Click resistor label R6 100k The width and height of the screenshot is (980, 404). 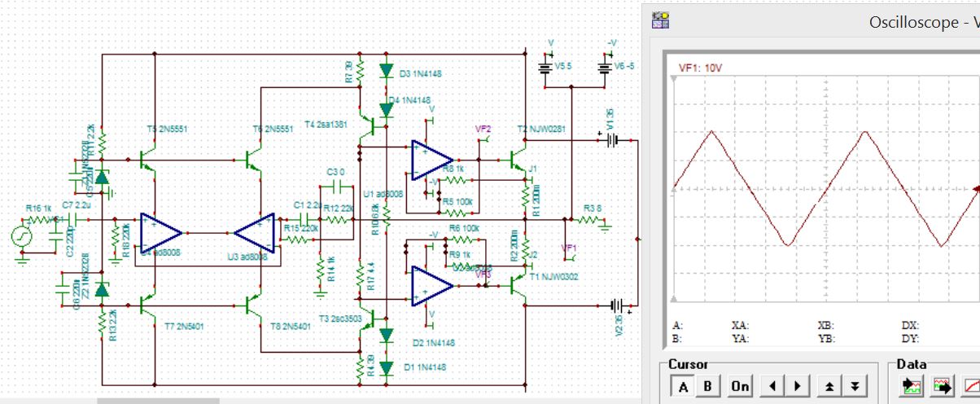465,229
